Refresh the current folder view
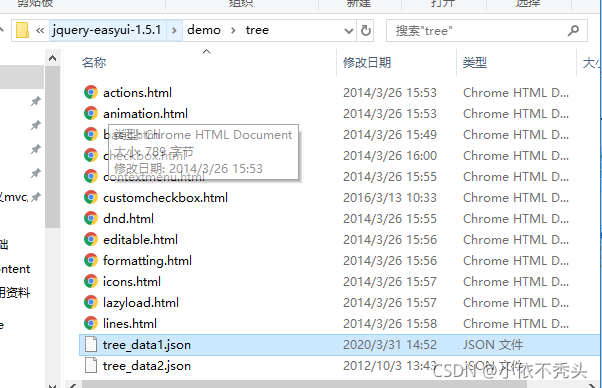Image resolution: width=602 pixels, height=388 pixels. (x=366, y=30)
